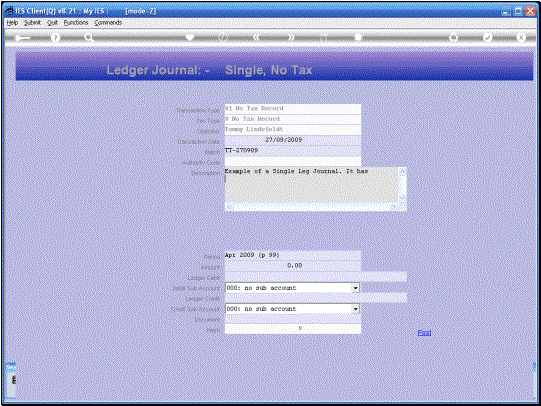The width and height of the screenshot is (541, 406).
Task: Expand the Credit Sub Account dropdown
Action: click(x=355, y=309)
